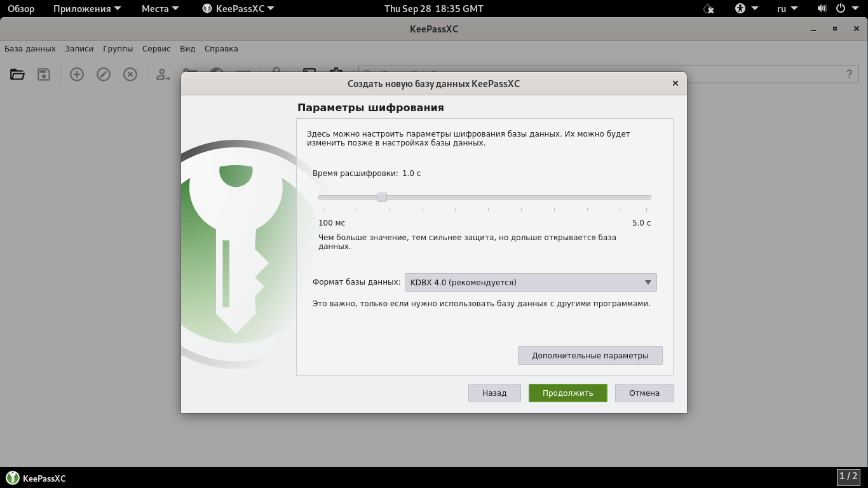The image size is (868, 488).
Task: Open the accessibility menu in top panel
Action: [747, 9]
